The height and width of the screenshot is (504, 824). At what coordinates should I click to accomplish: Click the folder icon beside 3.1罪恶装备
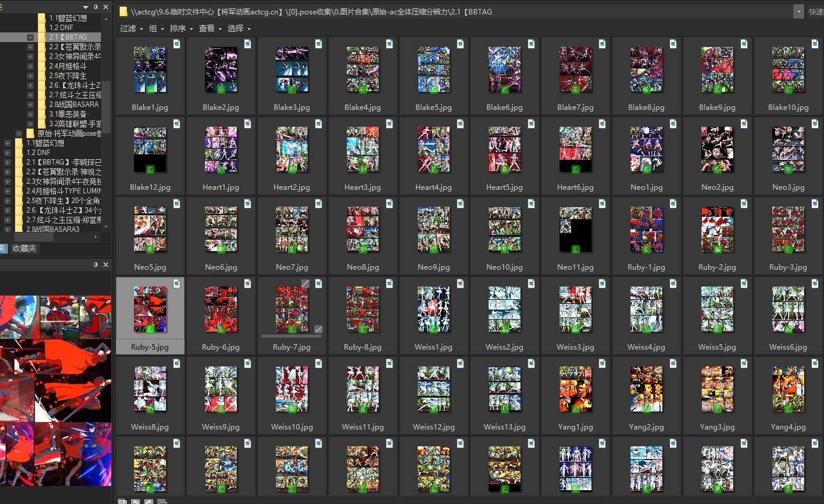click(41, 114)
